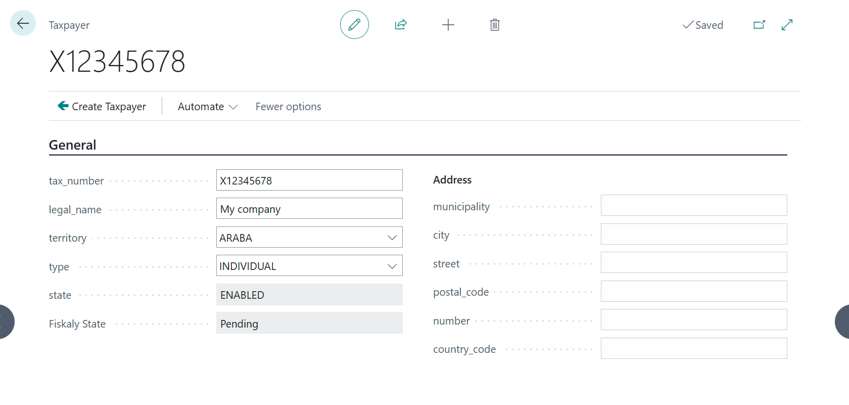This screenshot has width=849, height=405.
Task: Collapse the General section header
Action: coord(73,145)
